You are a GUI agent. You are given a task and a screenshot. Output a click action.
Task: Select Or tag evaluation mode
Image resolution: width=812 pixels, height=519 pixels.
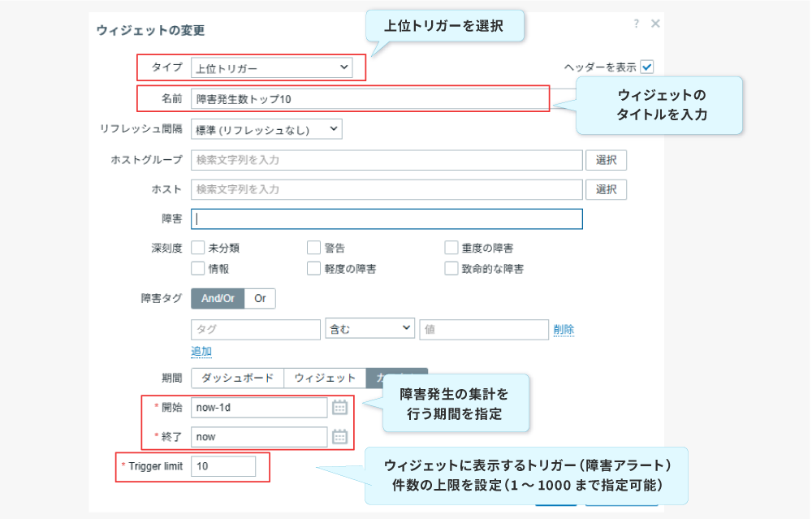(260, 298)
